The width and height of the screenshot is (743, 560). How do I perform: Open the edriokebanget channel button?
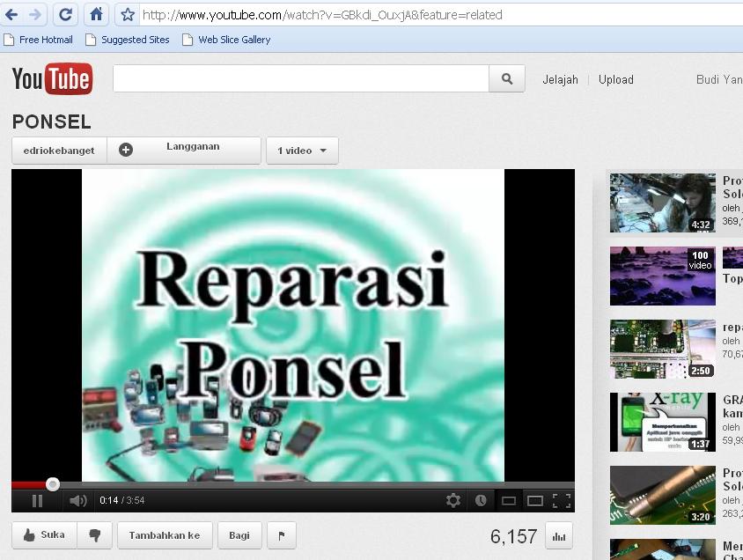(x=59, y=151)
